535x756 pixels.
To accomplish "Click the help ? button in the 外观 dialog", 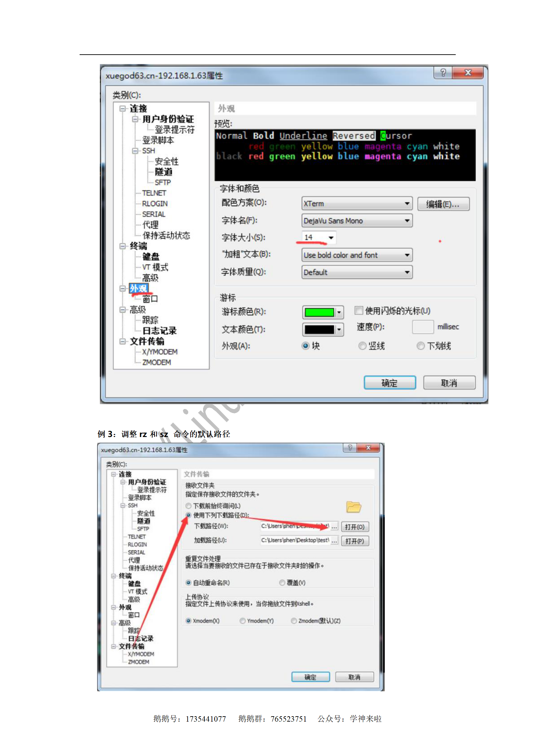I will 443,72.
